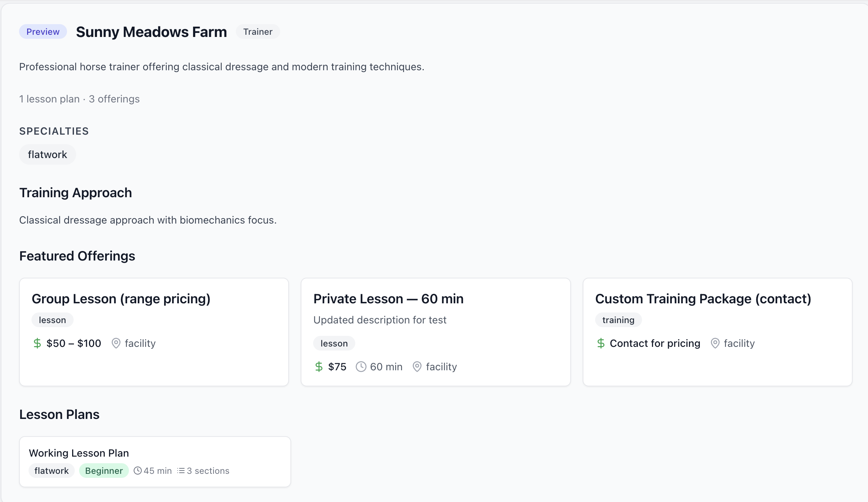Toggle the training tag on Custom Training Package
The width and height of the screenshot is (868, 502).
click(x=618, y=319)
